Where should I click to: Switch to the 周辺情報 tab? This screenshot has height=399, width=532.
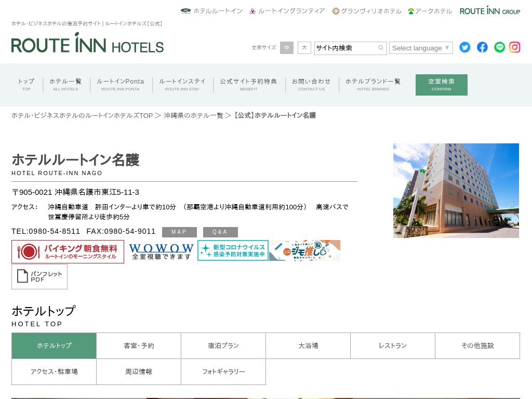(139, 371)
